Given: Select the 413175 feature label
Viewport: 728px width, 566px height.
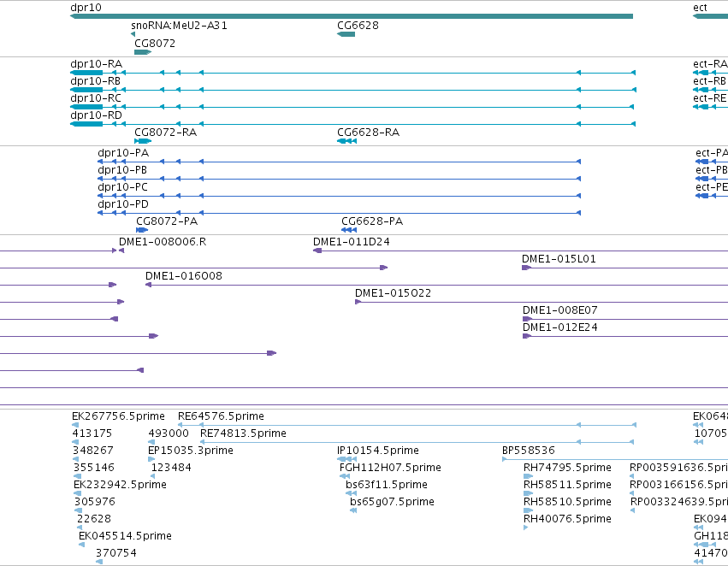Looking at the screenshot, I should pos(92,433).
